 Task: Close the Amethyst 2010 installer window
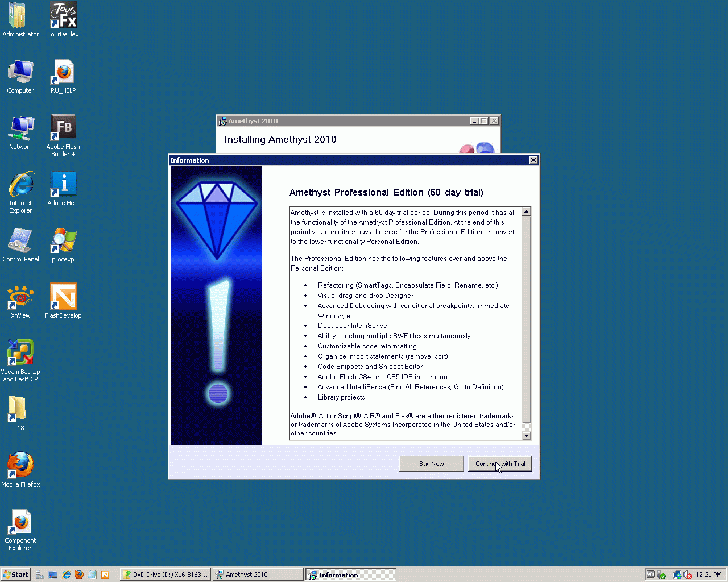(494, 121)
